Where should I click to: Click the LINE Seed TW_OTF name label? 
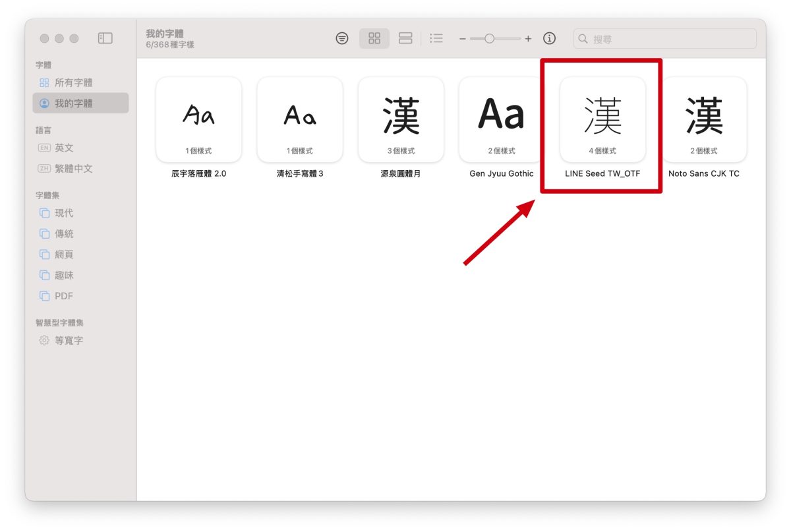coord(602,174)
